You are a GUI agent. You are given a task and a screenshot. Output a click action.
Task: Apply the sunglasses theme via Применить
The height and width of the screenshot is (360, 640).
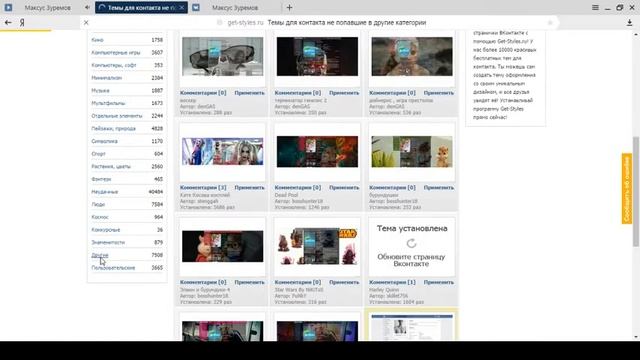(x=249, y=93)
